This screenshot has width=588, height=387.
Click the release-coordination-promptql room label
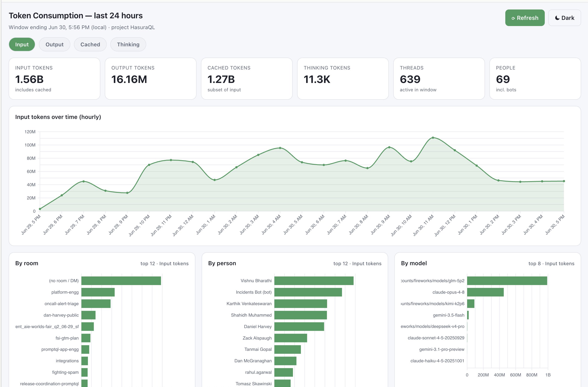pyautogui.click(x=49, y=383)
